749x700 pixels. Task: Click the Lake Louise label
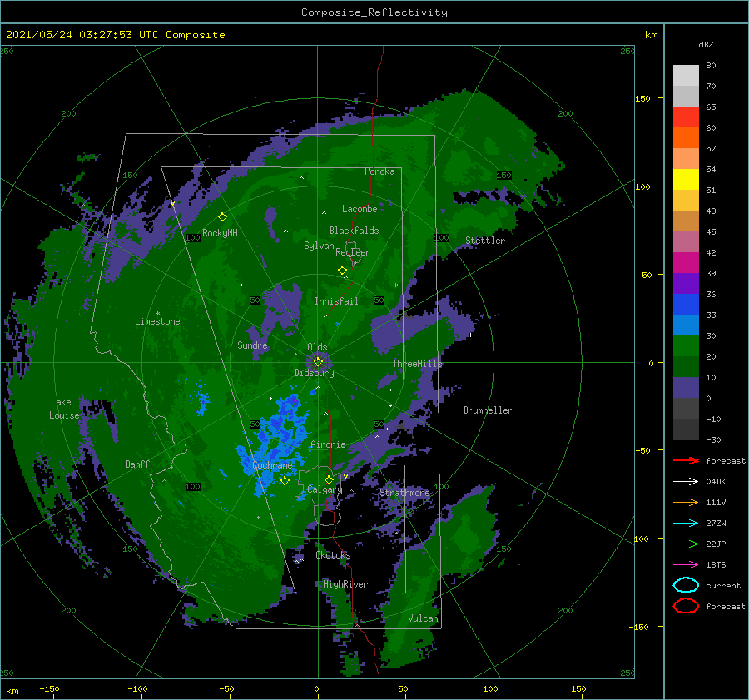pyautogui.click(x=64, y=409)
